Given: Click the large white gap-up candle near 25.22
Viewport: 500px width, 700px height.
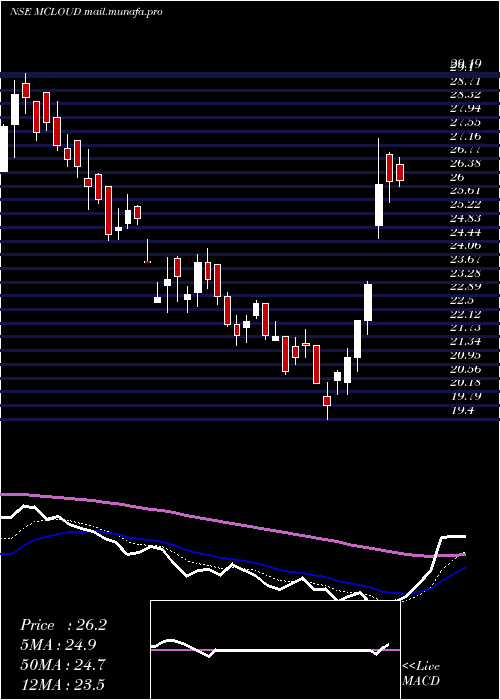Looking at the screenshot, I should pos(379,205).
